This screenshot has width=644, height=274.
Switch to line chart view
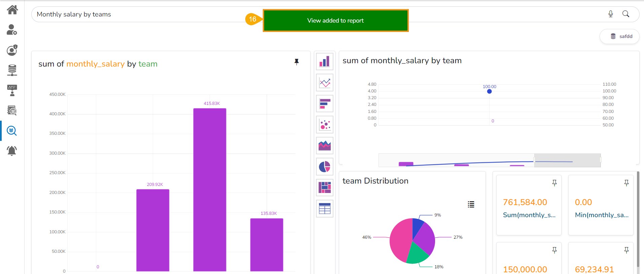[x=324, y=83]
